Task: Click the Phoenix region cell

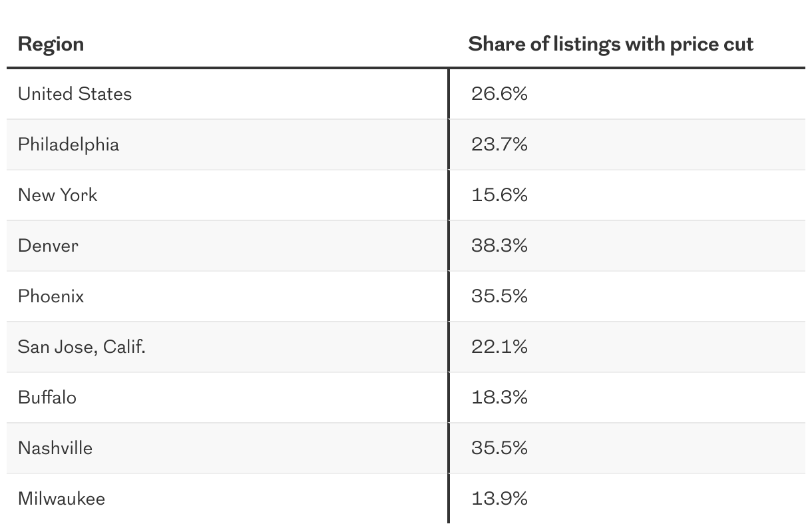Action: (51, 296)
